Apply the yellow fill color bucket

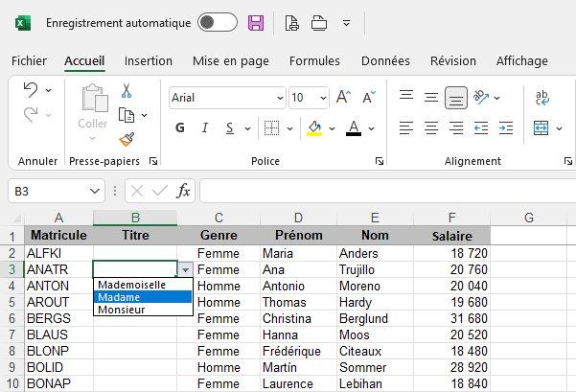point(314,128)
